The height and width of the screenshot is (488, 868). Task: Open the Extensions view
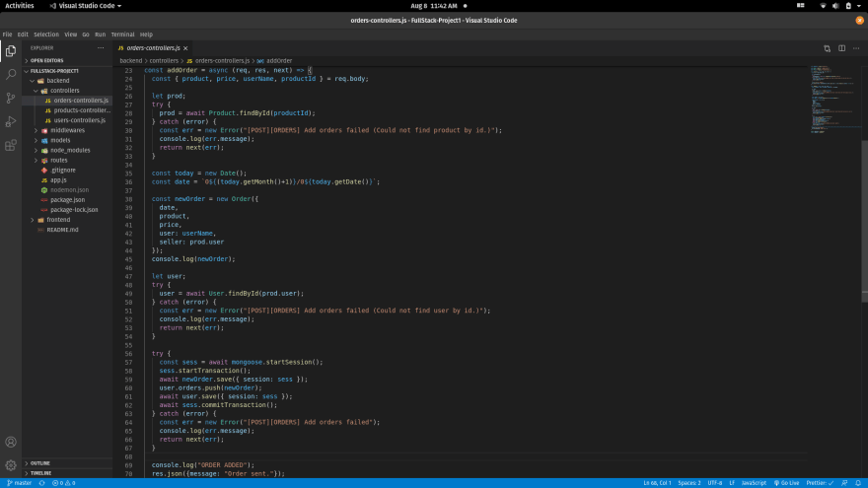point(11,145)
